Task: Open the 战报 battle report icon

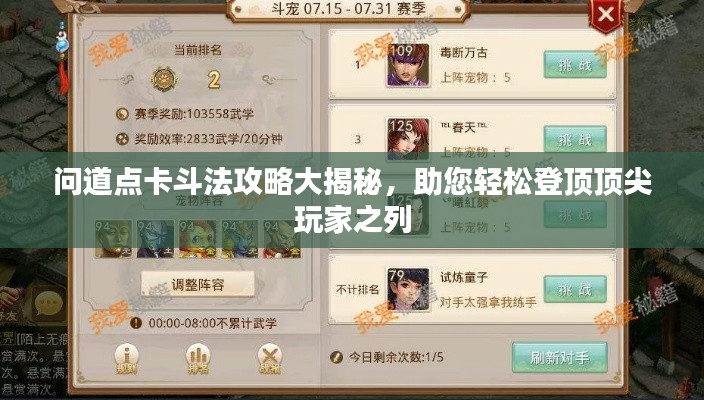Action: coord(269,359)
